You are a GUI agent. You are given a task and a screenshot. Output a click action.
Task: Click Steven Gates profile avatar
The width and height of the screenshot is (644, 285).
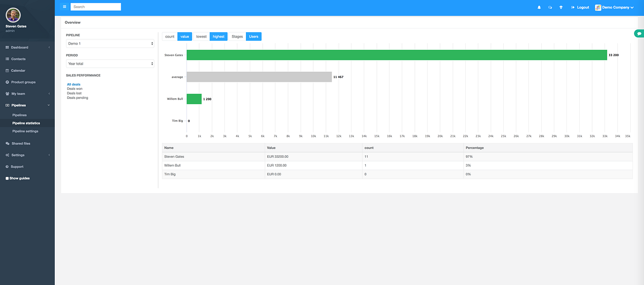(x=13, y=15)
